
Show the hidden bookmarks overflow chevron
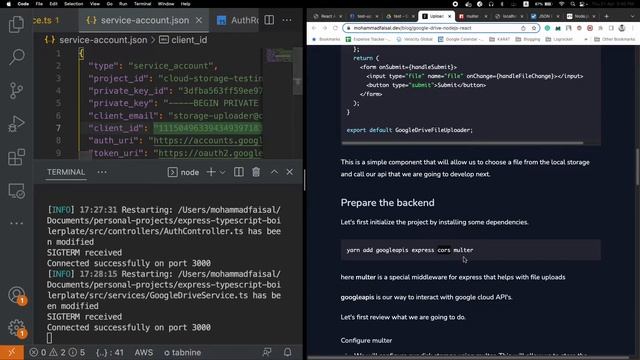(x=586, y=39)
